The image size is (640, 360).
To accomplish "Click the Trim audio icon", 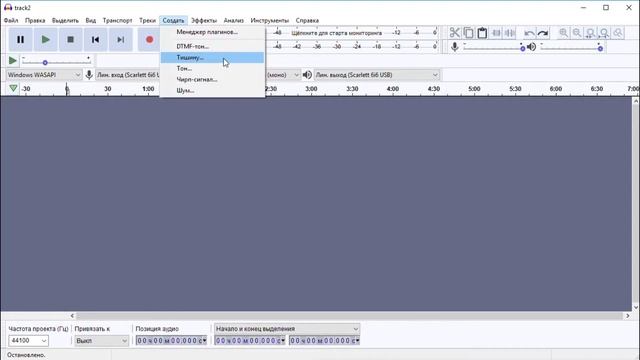I will pyautogui.click(x=496, y=33).
